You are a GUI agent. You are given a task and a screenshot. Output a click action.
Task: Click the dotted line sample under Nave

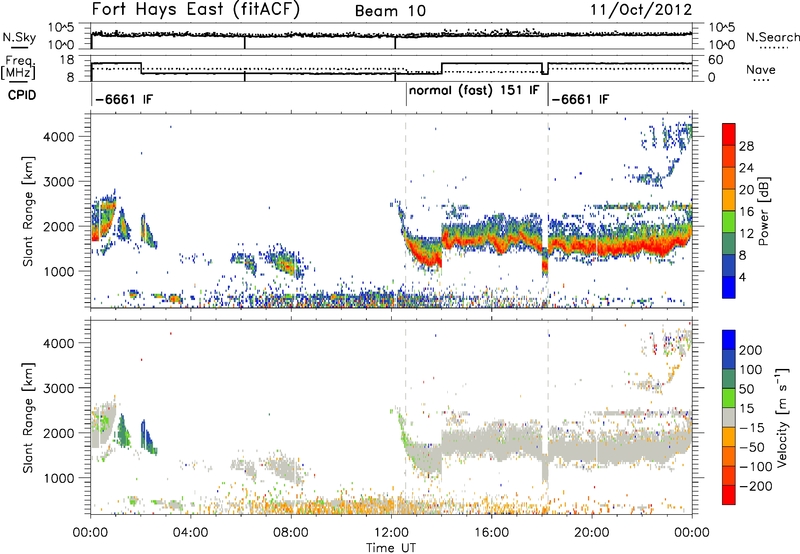[761, 80]
